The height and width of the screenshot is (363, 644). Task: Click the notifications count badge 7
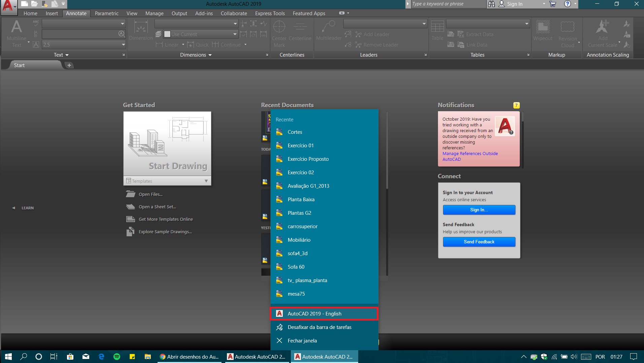click(x=516, y=105)
